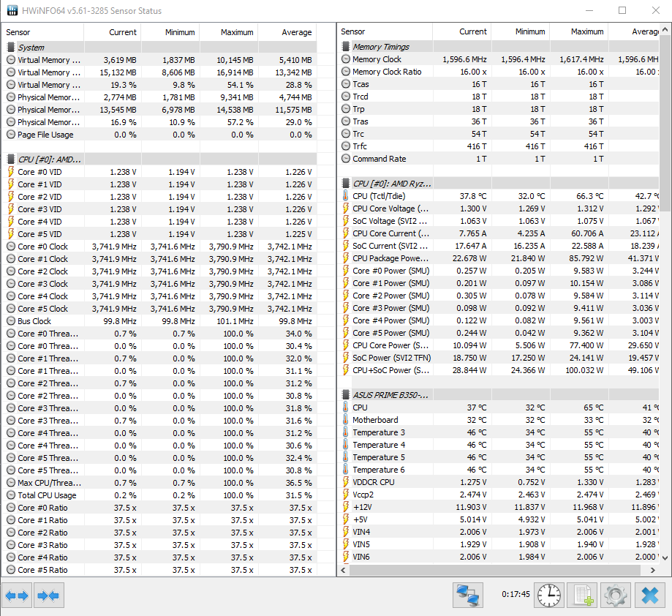Click the chip icon of System group

pyautogui.click(x=11, y=47)
